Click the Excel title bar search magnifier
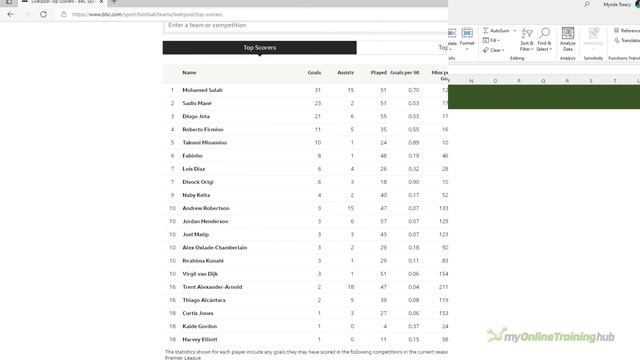Image resolution: width=640 pixels, height=360 pixels. coord(587,4)
